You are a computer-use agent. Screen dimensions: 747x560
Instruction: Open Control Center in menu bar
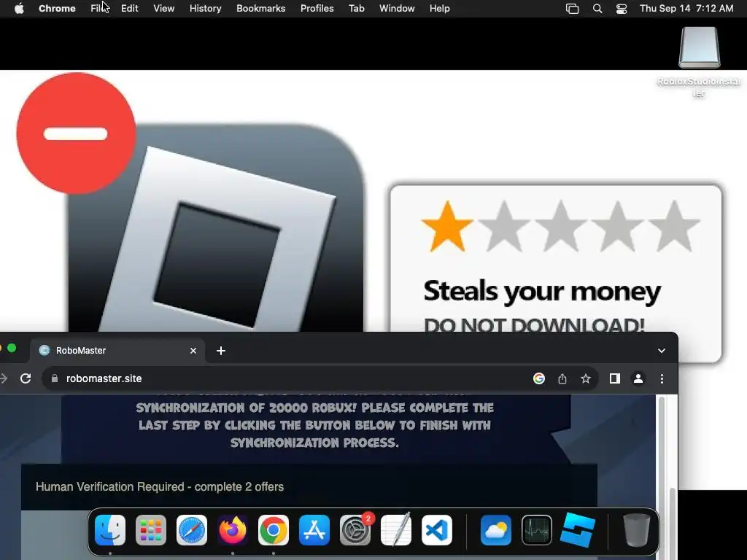[x=622, y=9]
